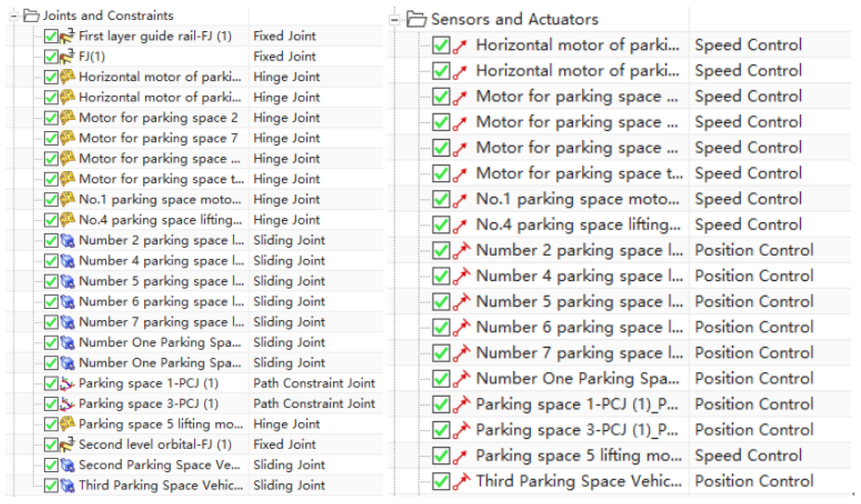Click sliding joint icon of Number 5 parking space
861x504 pixels.
pyautogui.click(x=67, y=281)
